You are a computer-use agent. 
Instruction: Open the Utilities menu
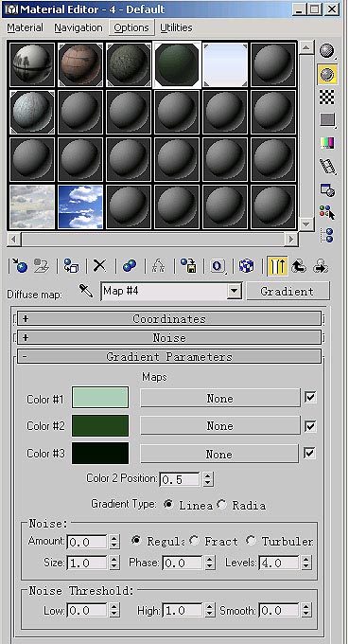(x=176, y=27)
